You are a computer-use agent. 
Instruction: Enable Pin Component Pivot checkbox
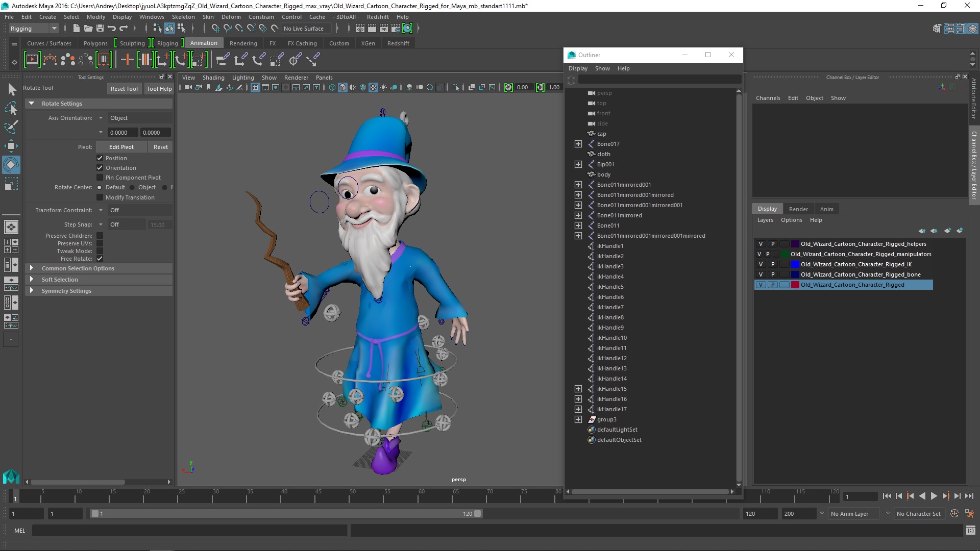pyautogui.click(x=100, y=178)
